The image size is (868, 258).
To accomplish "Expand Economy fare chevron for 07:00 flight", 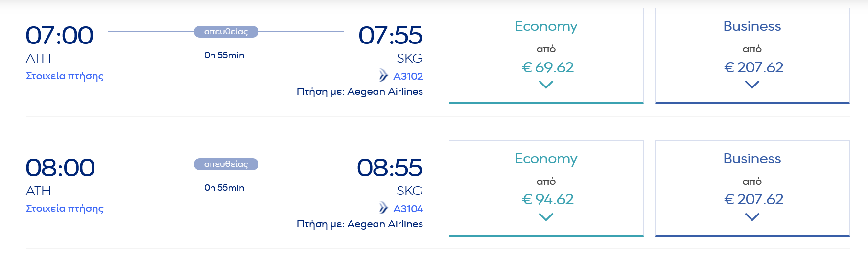I will click(x=546, y=85).
